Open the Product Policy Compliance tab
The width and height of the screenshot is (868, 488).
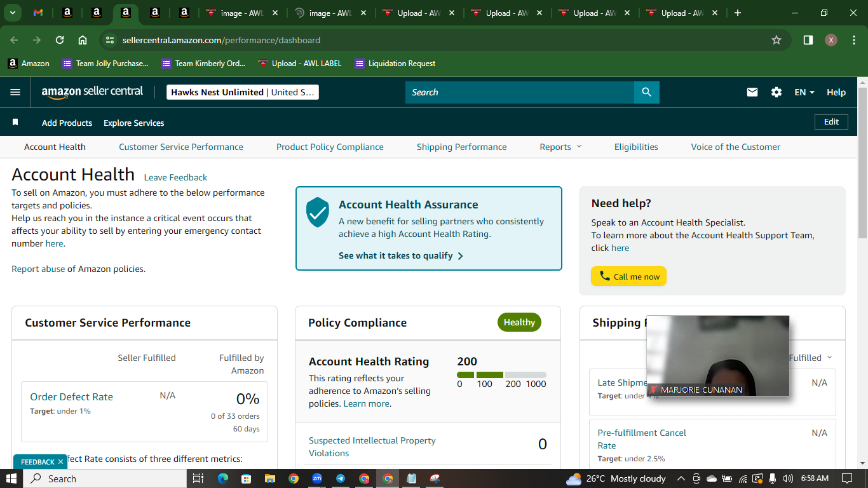(x=330, y=147)
